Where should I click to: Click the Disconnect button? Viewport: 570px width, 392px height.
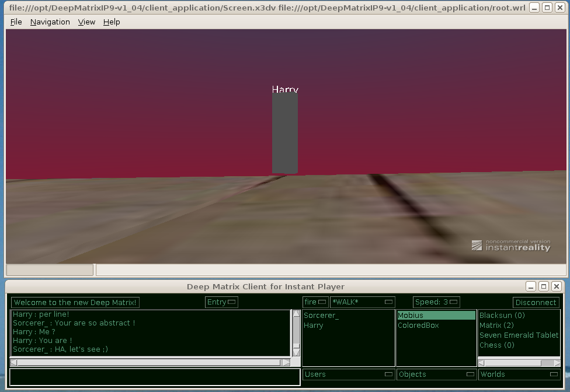536,302
